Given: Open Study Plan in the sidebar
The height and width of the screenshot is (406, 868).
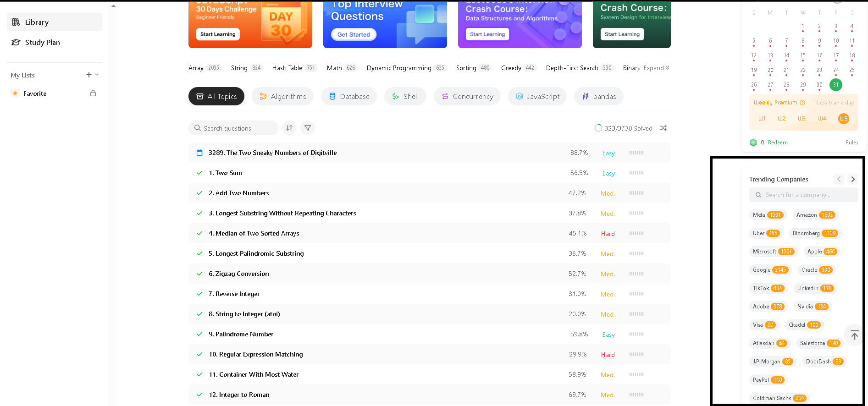Looking at the screenshot, I should [x=43, y=42].
